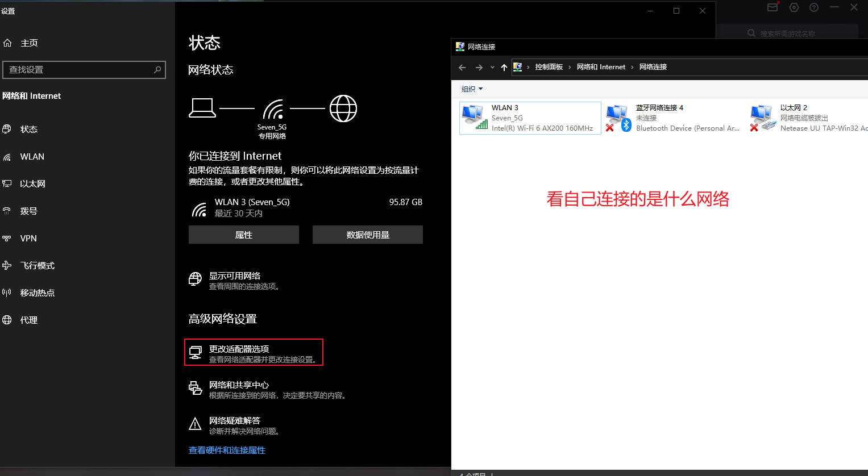The image size is (868, 476).
Task: Click 网络连接 breadcrumb in address bar
Action: tap(653, 67)
